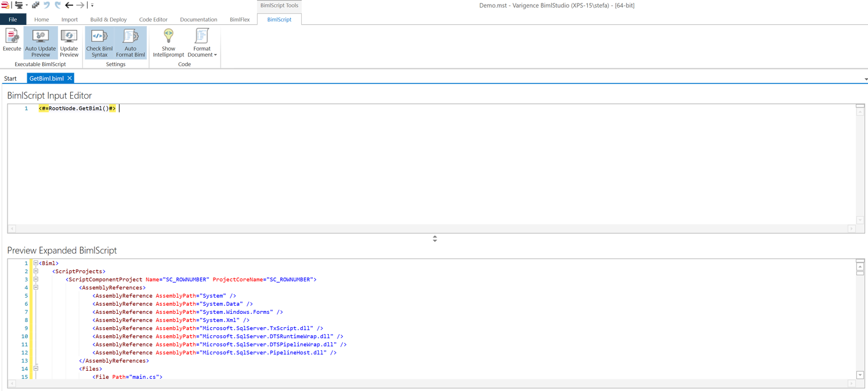Viewport: 868px width, 391px height.
Task: Click the System.Windows.Forms reference line
Action: coord(187,312)
